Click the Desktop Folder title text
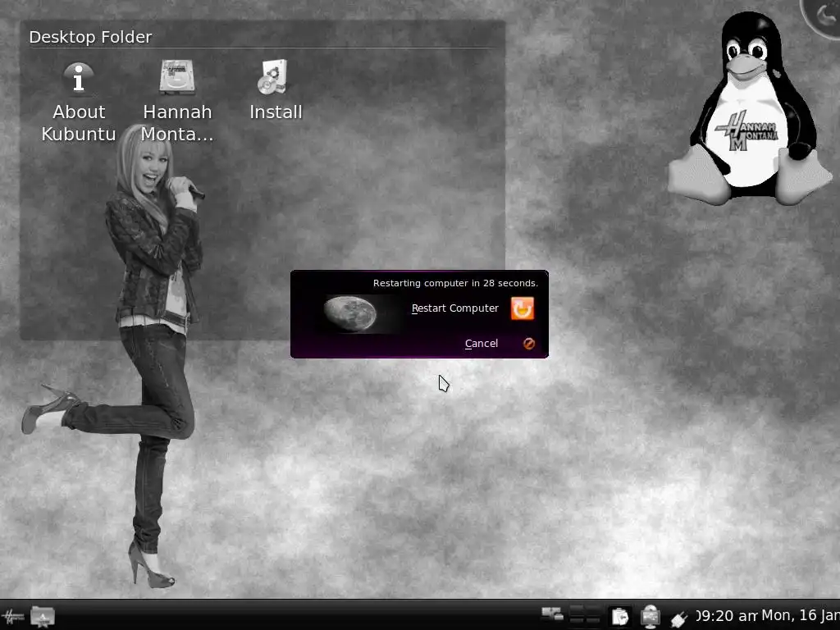The image size is (840, 630). click(x=90, y=37)
